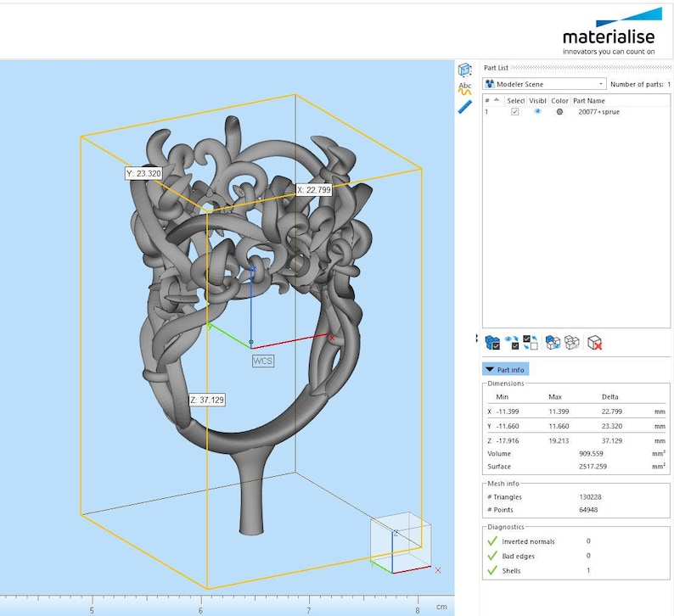The image size is (674, 616).
Task: Toggle visibility eye of 20077+sprue
Action: tap(537, 111)
